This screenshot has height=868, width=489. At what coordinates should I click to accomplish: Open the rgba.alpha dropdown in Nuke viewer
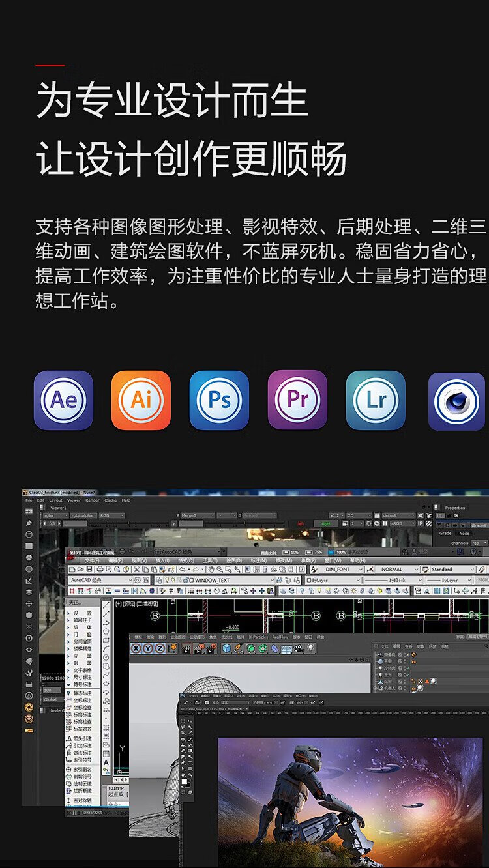point(84,515)
